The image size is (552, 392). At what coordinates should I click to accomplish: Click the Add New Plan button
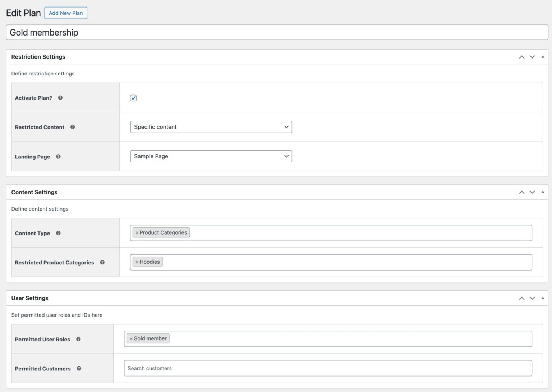tap(66, 13)
